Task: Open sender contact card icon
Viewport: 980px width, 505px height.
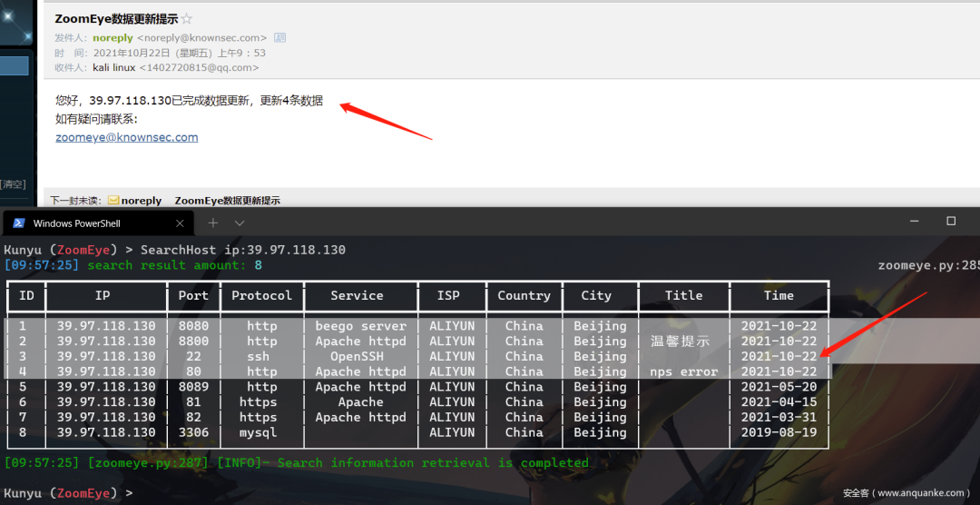Action: click(x=280, y=37)
